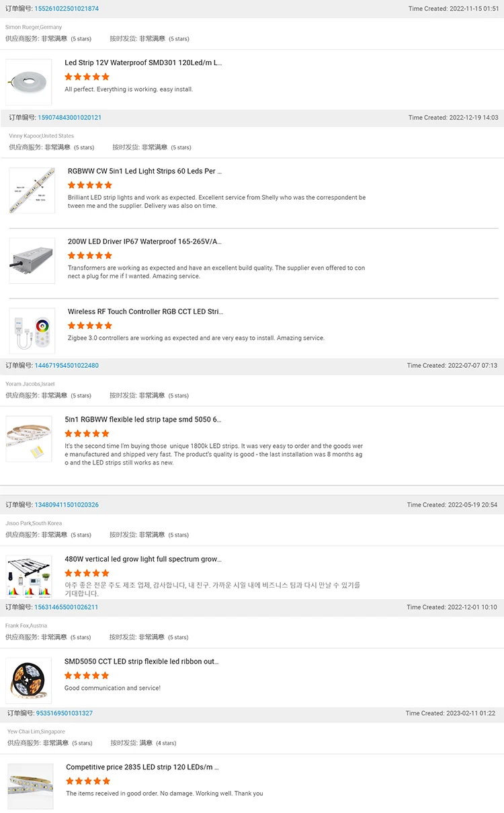Viewport: 504px width, 813px height.
Task: Click the RGBWW CW 5in1 strip thumbnail
Action: [32, 191]
